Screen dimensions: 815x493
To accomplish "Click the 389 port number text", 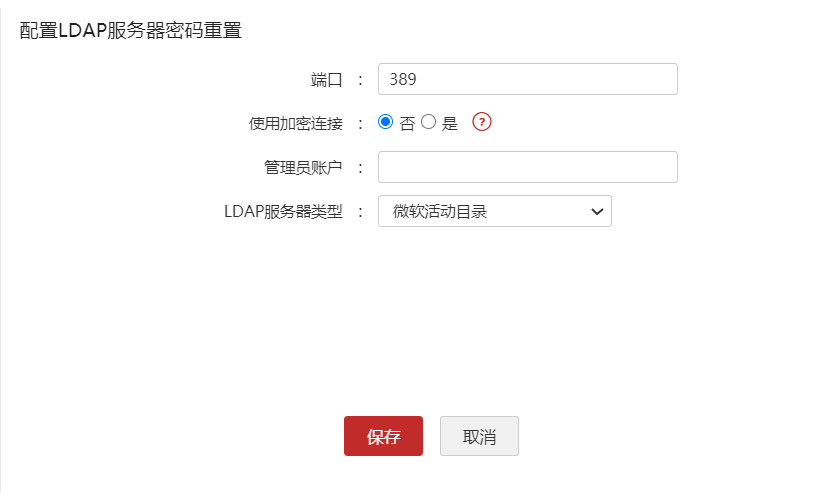I will [405, 79].
